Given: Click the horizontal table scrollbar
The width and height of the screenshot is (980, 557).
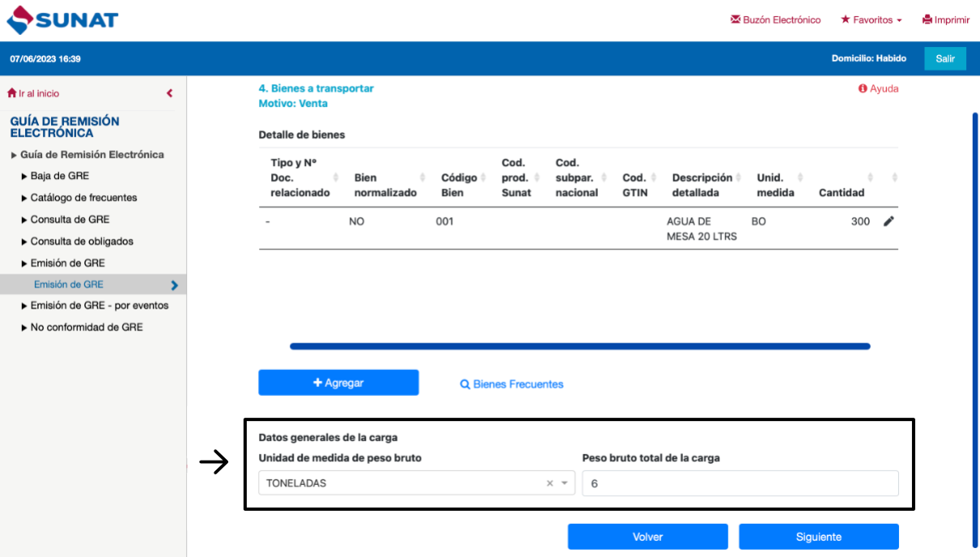Looking at the screenshot, I should point(579,347).
